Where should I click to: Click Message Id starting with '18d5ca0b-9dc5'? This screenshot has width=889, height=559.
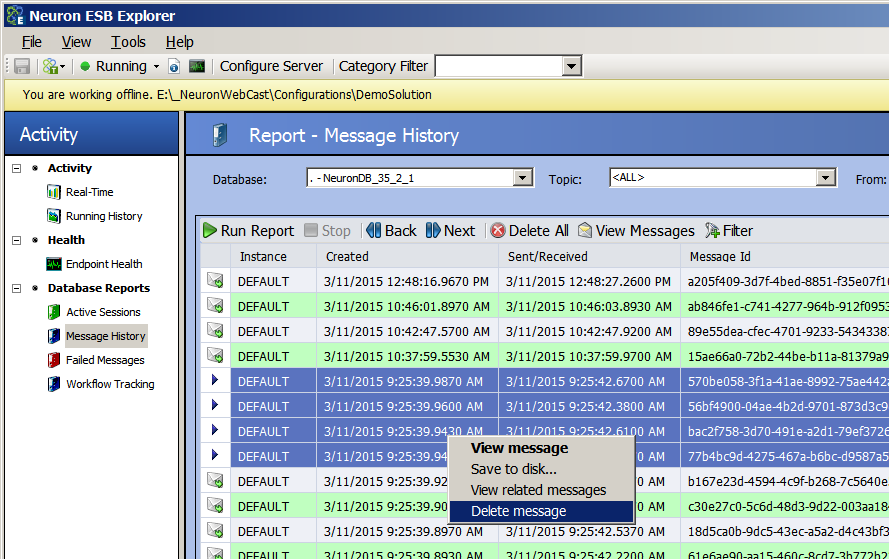(785, 531)
